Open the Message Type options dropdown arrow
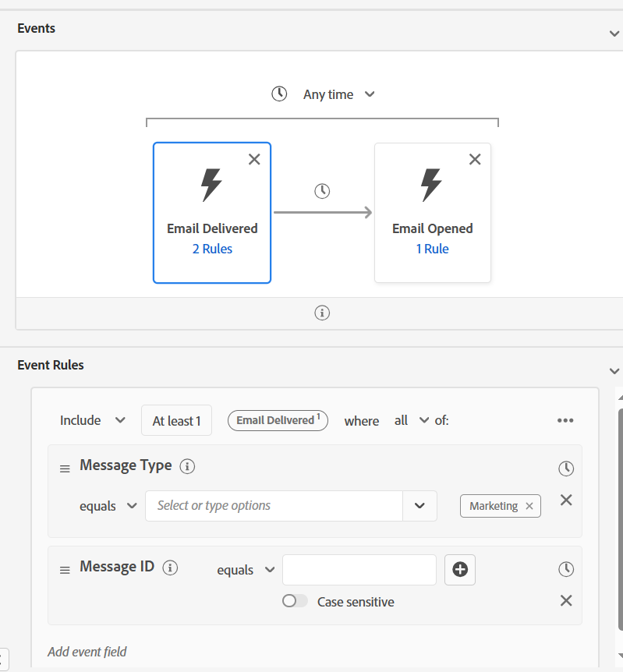This screenshot has width=623, height=672. 419,506
